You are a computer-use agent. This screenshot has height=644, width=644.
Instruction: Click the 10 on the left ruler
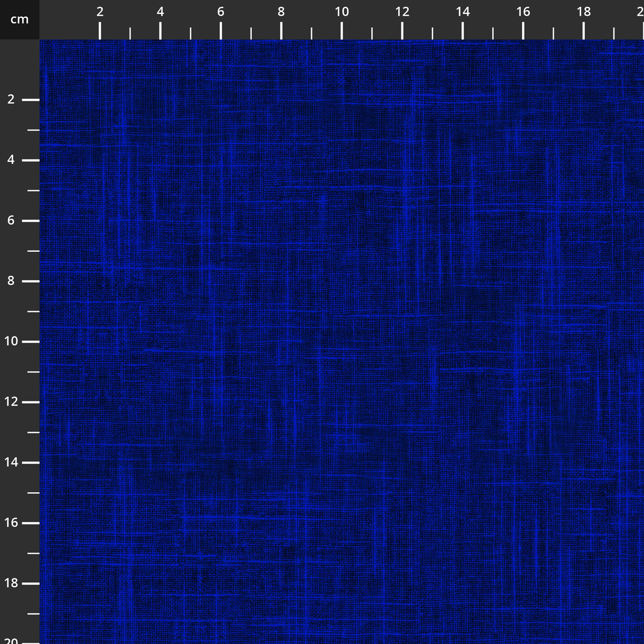coord(11,342)
